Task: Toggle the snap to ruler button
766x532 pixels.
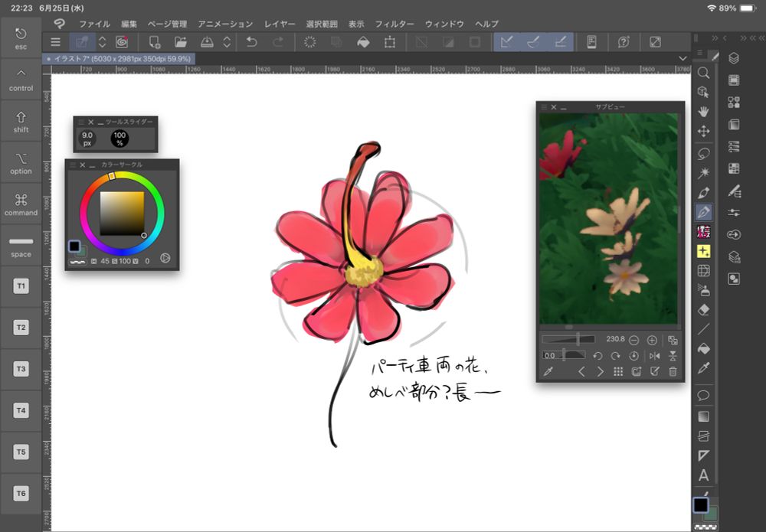Action: pyautogui.click(x=506, y=42)
